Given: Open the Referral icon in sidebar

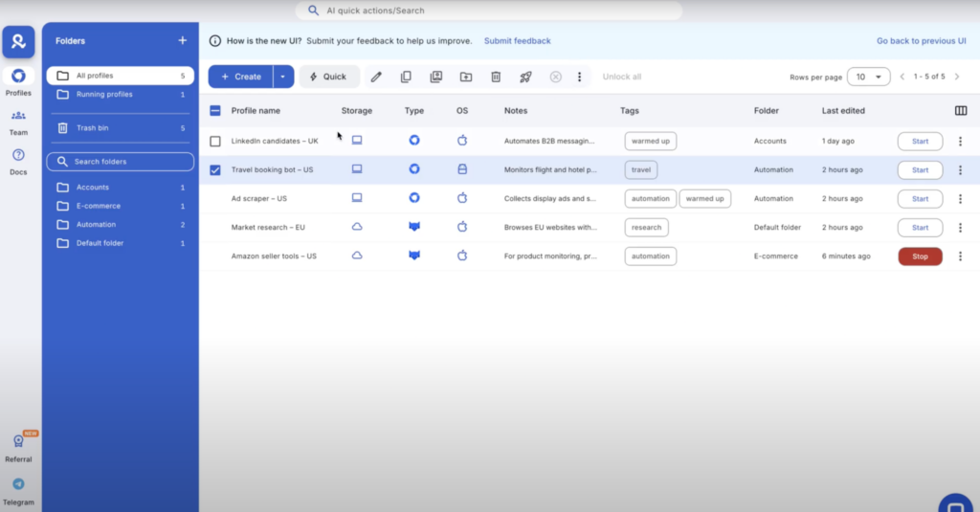Looking at the screenshot, I should click(18, 447).
